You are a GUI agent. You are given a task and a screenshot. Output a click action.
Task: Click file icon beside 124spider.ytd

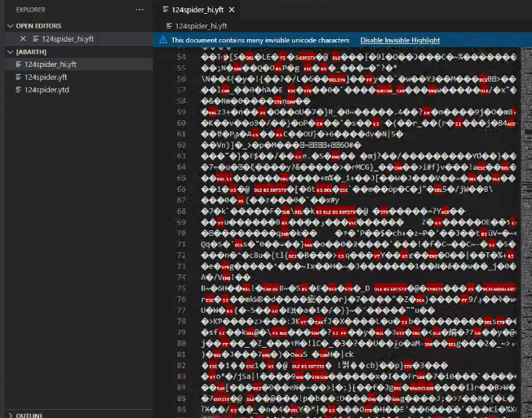18,89
